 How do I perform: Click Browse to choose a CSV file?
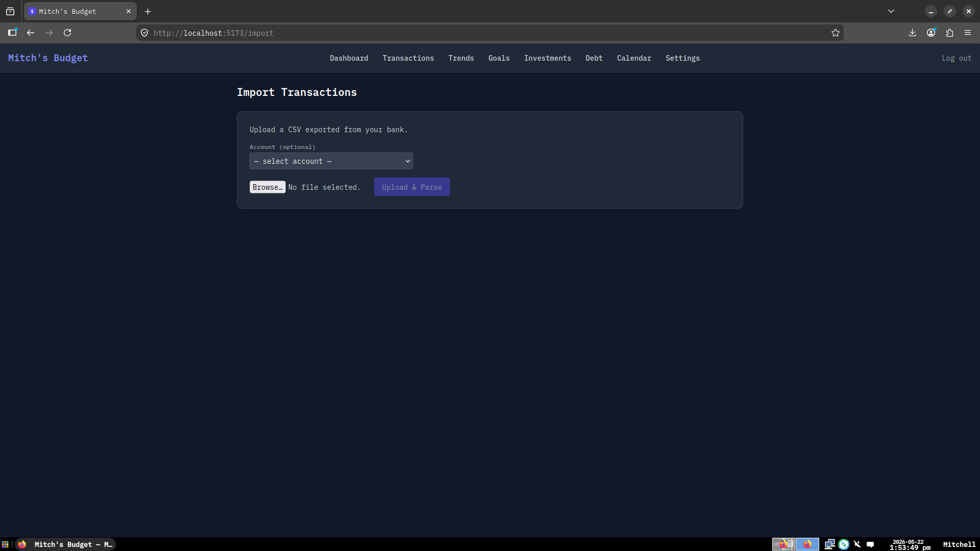point(267,187)
